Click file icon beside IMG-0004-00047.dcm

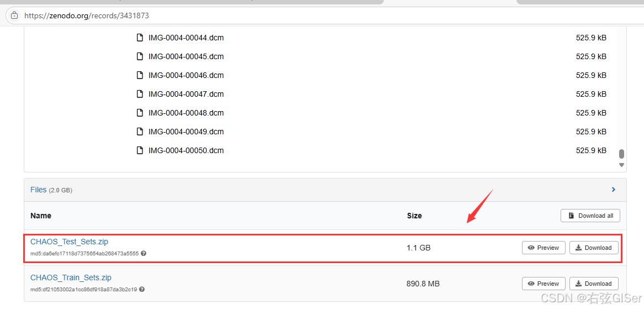(140, 94)
